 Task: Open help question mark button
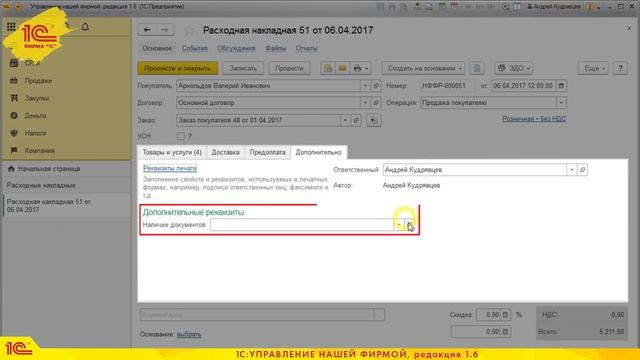(620, 68)
